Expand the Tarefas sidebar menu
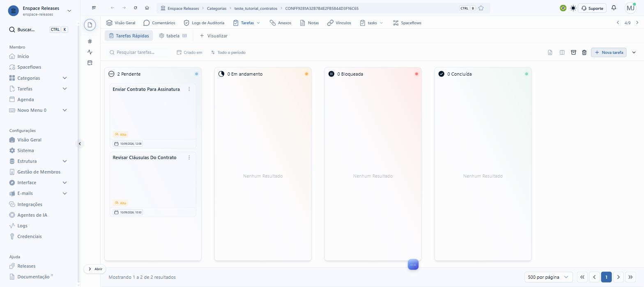The width and height of the screenshot is (644, 287). [x=64, y=89]
